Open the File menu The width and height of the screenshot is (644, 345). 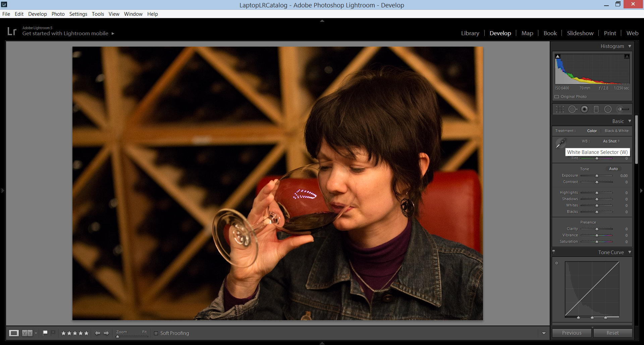(6, 14)
